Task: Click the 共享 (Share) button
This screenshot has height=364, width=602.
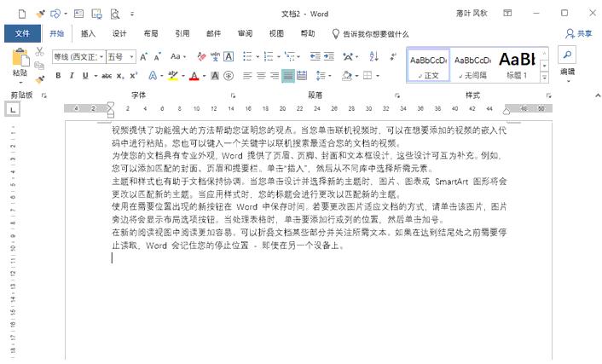Action: pyautogui.click(x=579, y=33)
